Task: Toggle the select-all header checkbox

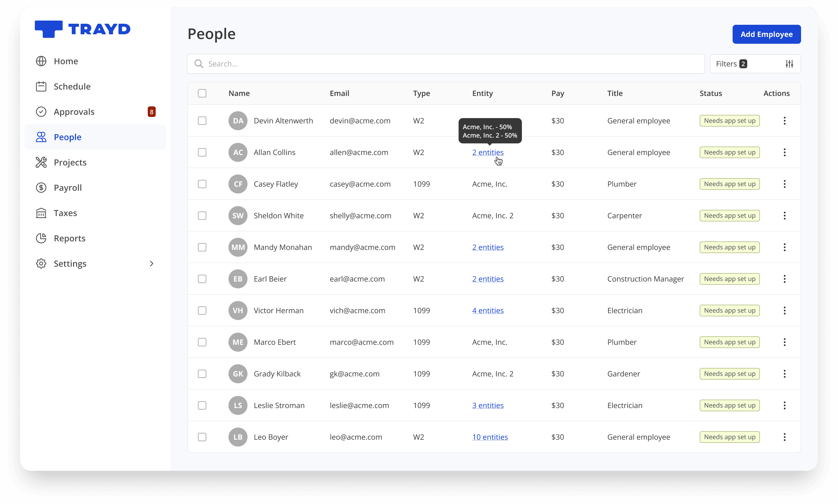Action: click(x=202, y=93)
